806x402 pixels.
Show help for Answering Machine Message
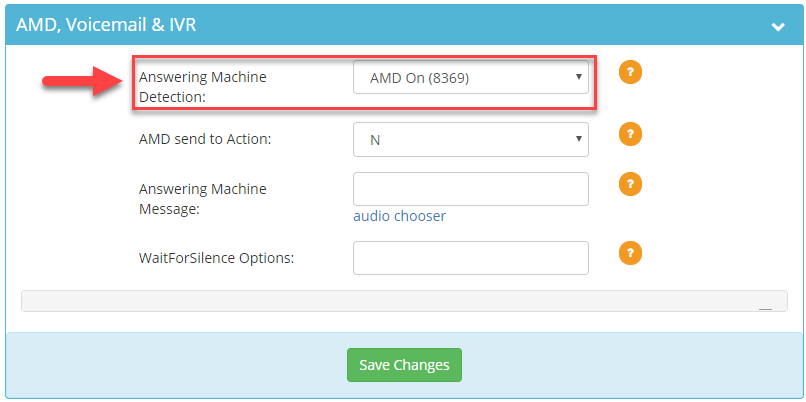(630, 184)
